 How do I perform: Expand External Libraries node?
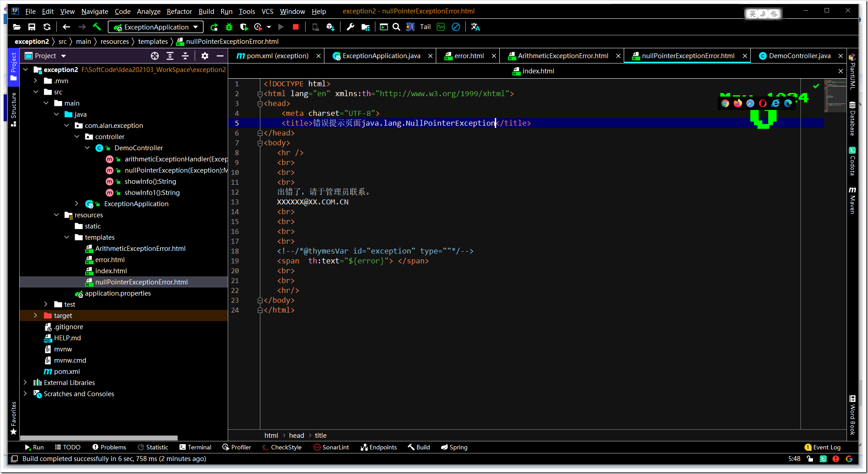tap(26, 383)
